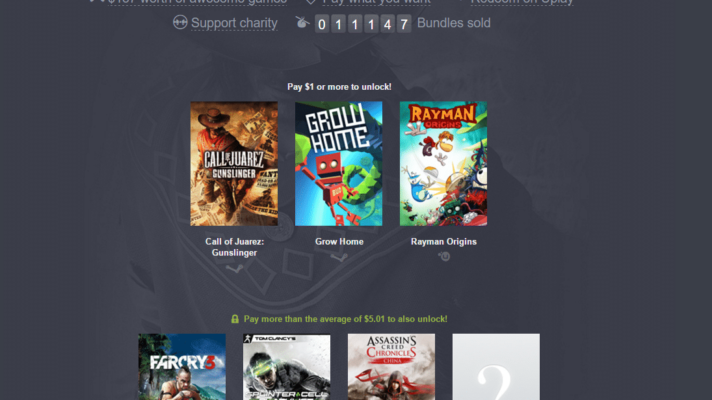712x400 pixels.
Task: Open Assassin's Creed Chronicles China cover
Action: [x=391, y=367]
